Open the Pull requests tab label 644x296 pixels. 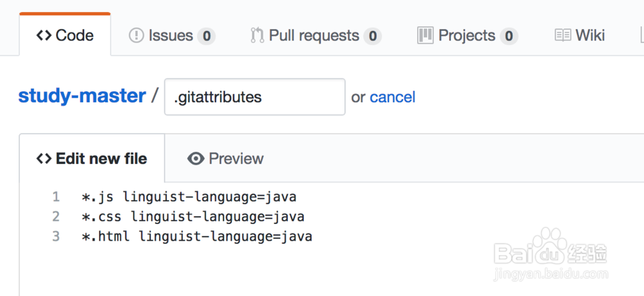[314, 35]
